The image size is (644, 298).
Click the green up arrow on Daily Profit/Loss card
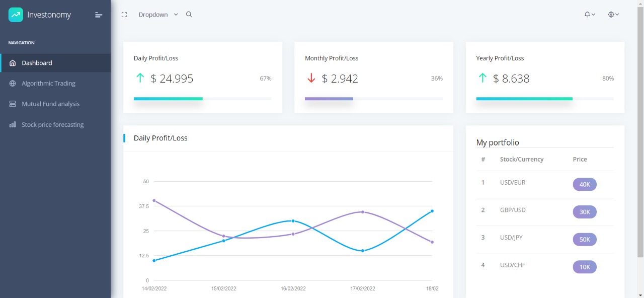point(140,78)
